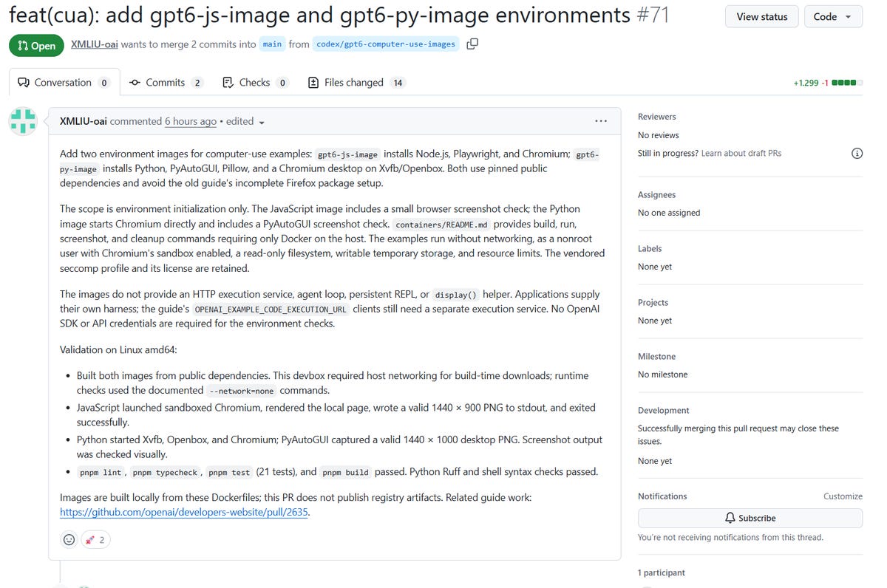This screenshot has width=887, height=588.
Task: Click the 1 participant text
Action: [662, 572]
